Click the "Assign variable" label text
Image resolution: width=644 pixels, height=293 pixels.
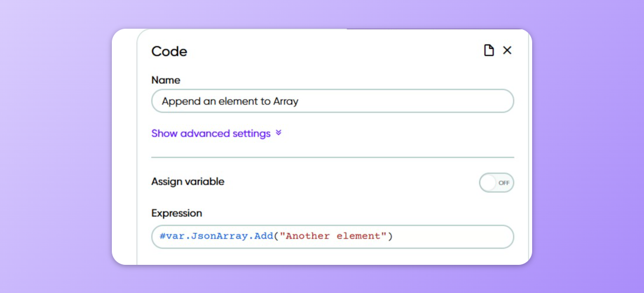pos(187,182)
